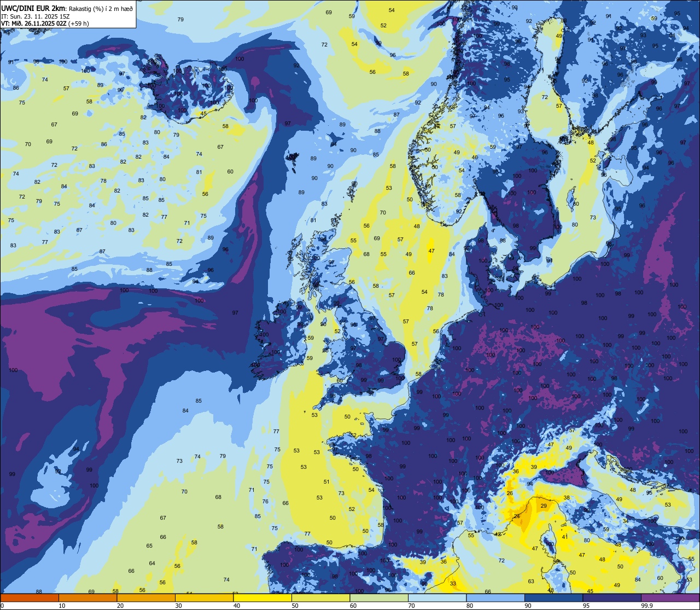
Task: Click the 10–20% orange legend segment
Action: click(x=87, y=597)
